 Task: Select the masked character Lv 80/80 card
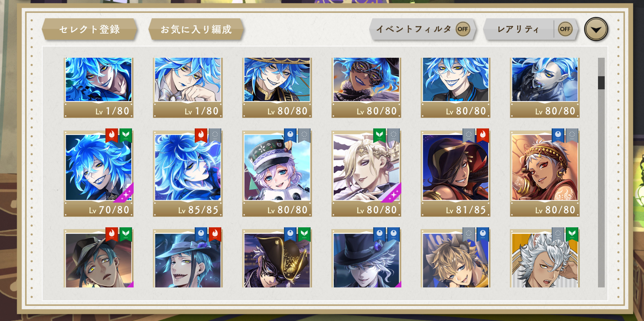click(366, 87)
